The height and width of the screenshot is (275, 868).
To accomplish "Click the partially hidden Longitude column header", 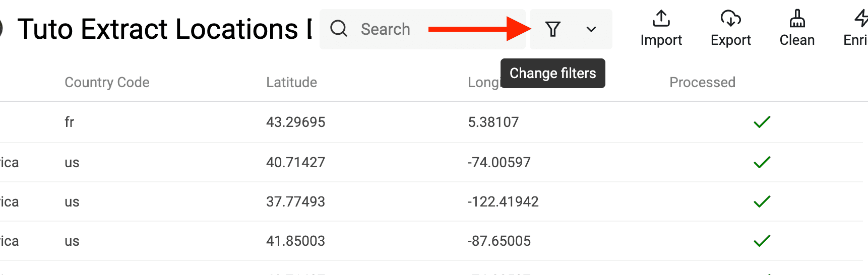I will pyautogui.click(x=483, y=83).
